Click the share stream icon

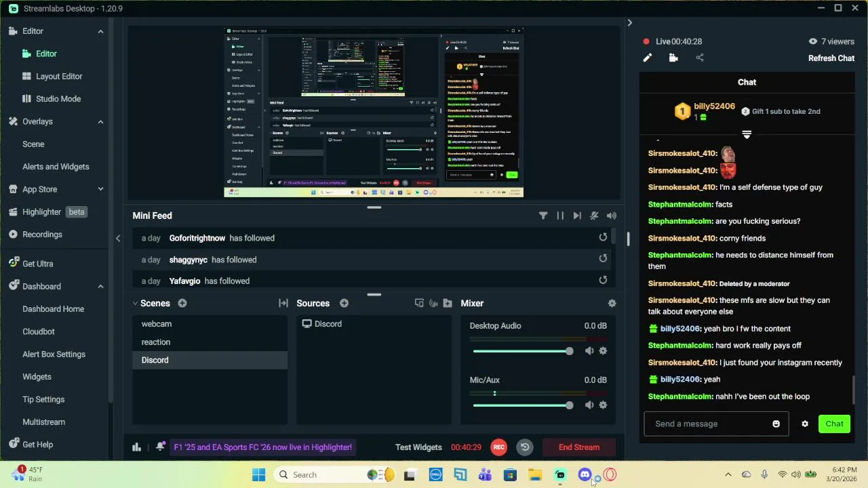coord(700,58)
